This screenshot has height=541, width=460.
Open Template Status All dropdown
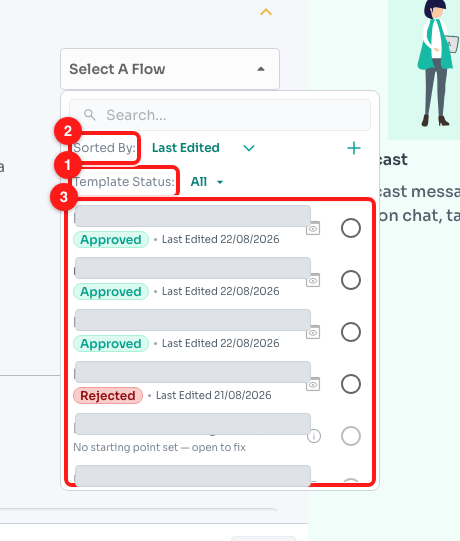pos(207,182)
